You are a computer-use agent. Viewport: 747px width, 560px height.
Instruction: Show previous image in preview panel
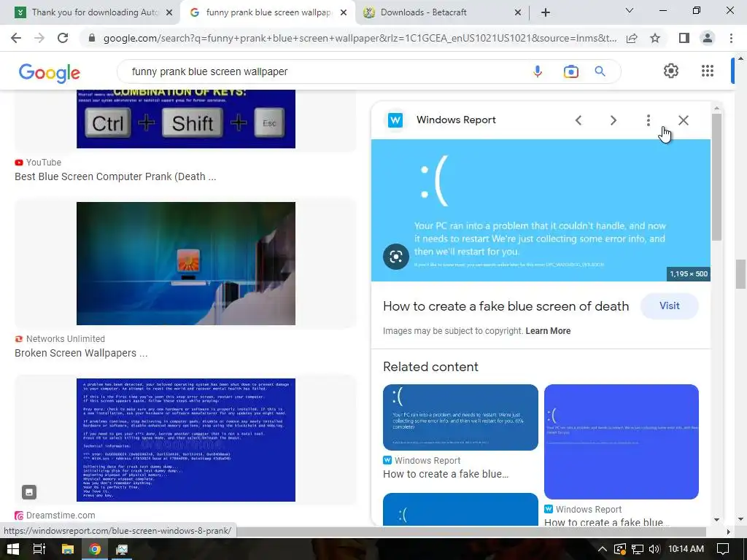tap(578, 120)
